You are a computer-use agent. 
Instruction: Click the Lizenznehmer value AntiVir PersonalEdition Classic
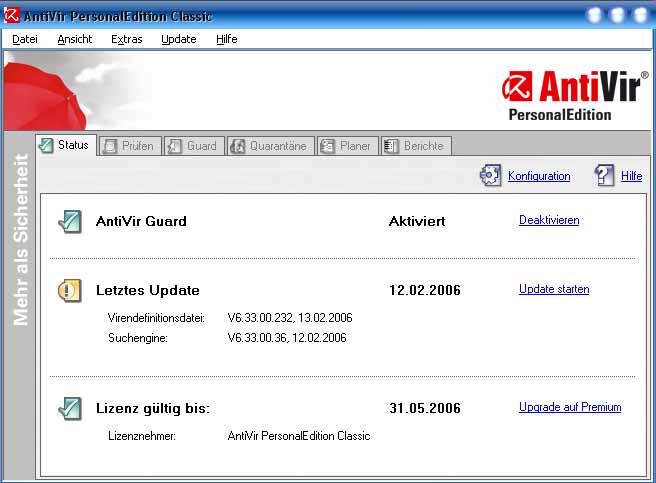click(299, 436)
